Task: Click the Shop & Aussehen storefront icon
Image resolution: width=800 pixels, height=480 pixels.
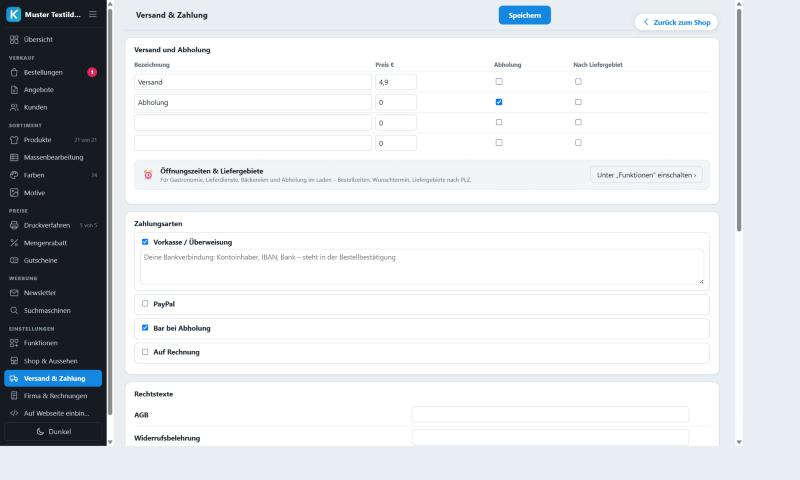Action: tap(14, 361)
